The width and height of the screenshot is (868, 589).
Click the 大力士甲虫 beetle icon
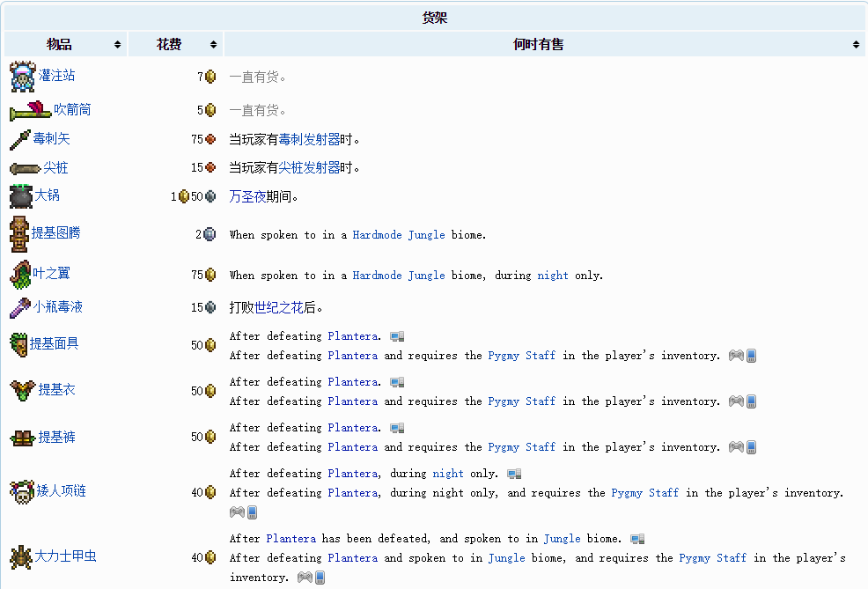click(x=21, y=557)
